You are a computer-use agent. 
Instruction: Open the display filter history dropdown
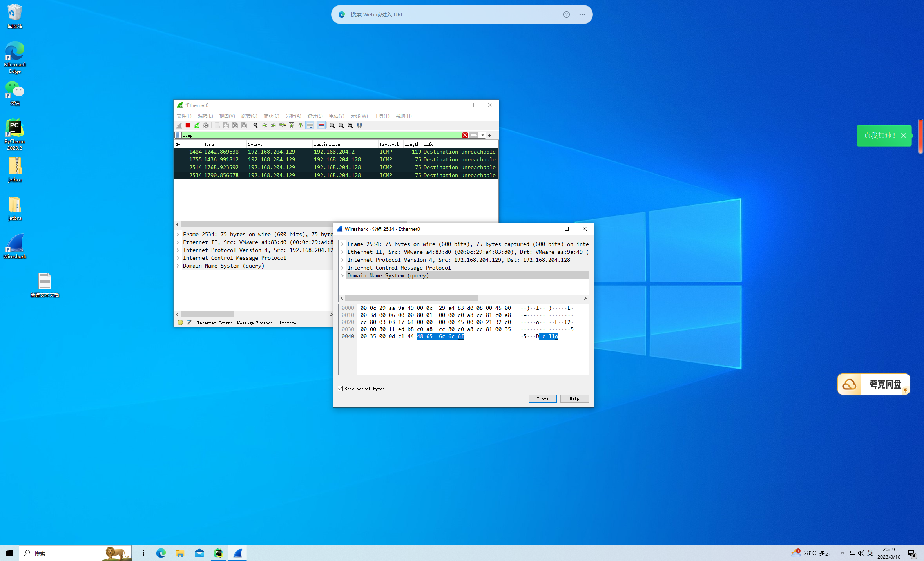click(x=483, y=135)
